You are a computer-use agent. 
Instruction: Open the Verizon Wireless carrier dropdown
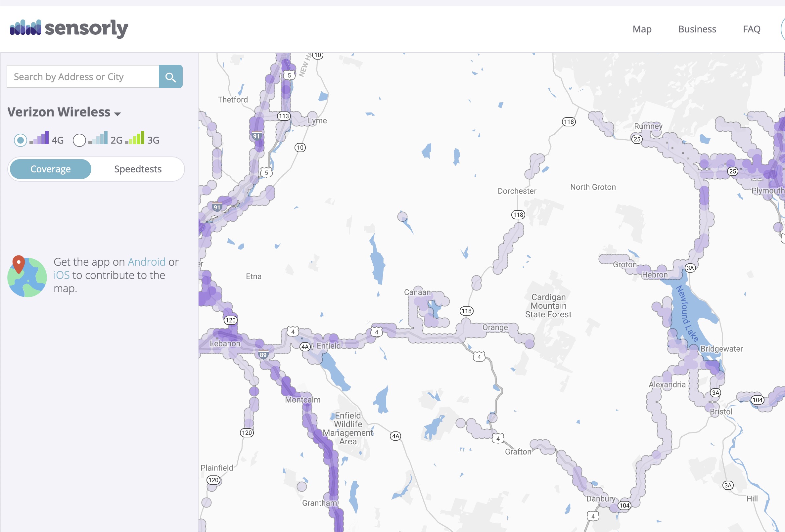click(59, 112)
